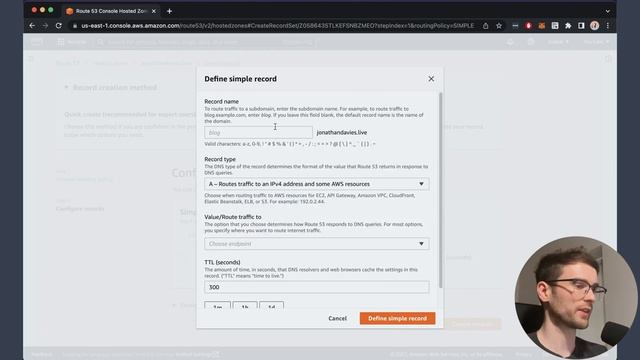
Task: Open the Record type dropdown
Action: tap(316, 184)
